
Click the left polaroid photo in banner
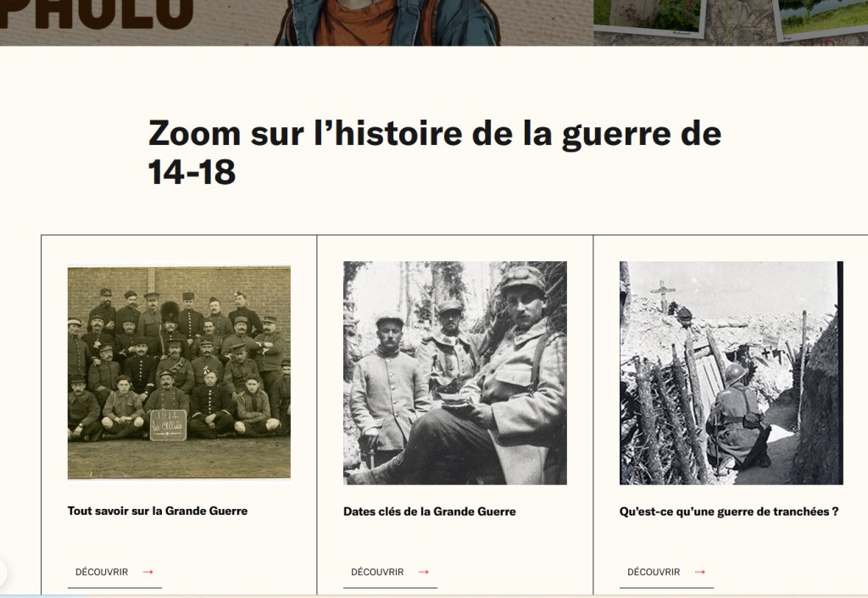click(x=650, y=17)
